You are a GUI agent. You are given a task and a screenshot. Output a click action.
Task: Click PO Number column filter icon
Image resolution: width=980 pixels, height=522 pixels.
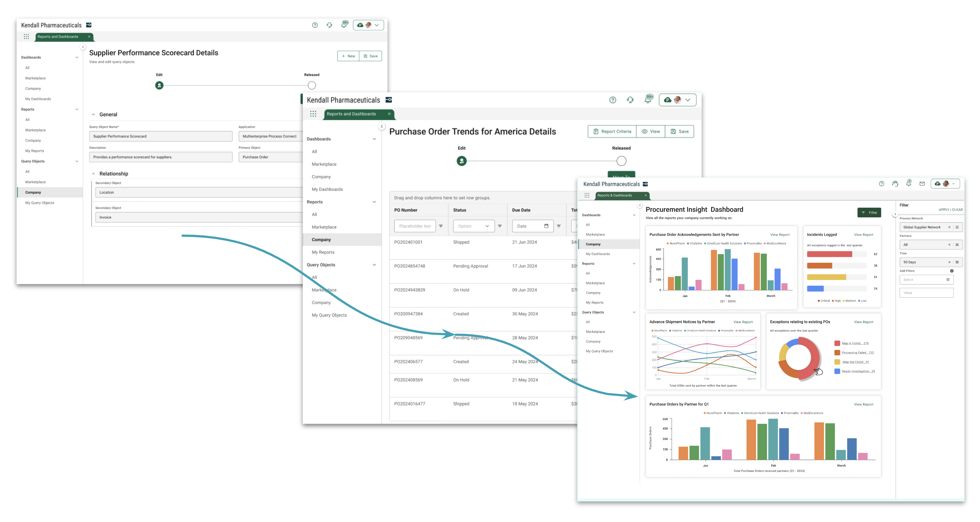(441, 226)
